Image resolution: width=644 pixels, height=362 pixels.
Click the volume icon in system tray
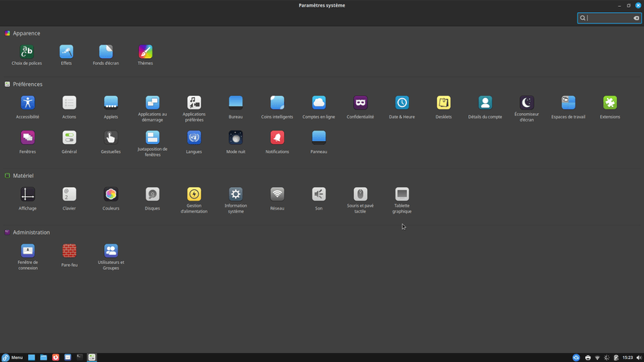pyautogui.click(x=639, y=358)
